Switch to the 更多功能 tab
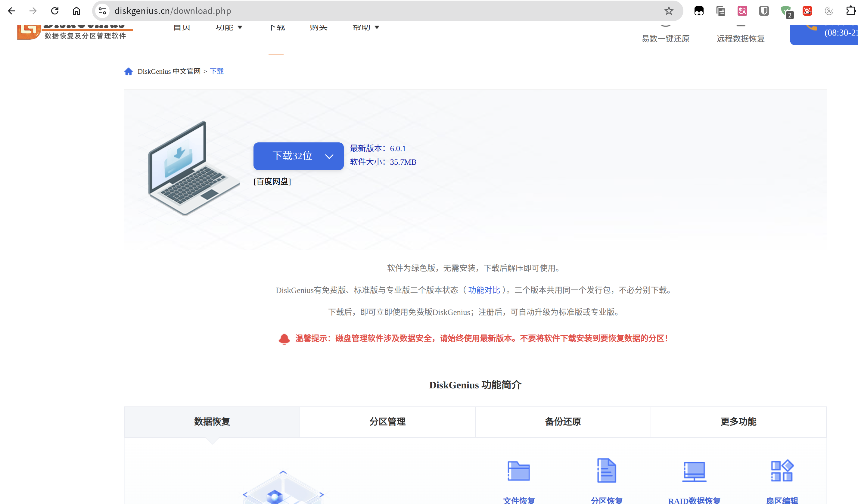The width and height of the screenshot is (858, 504). [x=738, y=422]
